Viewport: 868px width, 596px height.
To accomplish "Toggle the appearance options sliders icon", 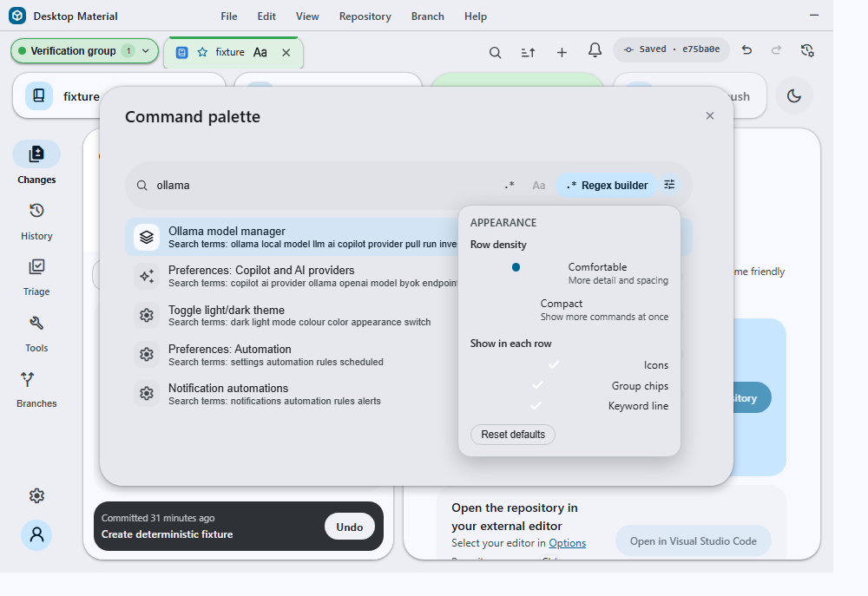I will coord(669,185).
